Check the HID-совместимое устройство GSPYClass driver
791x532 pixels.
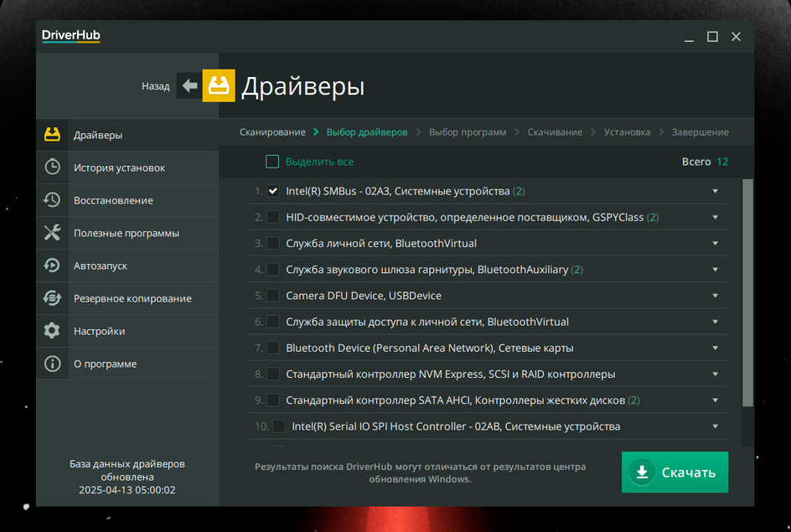273,217
